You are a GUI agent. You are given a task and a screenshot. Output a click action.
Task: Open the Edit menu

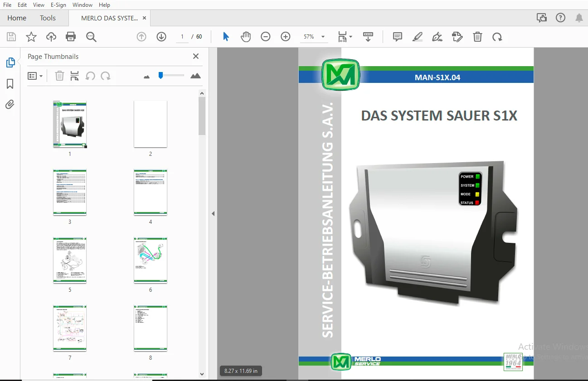pyautogui.click(x=22, y=5)
